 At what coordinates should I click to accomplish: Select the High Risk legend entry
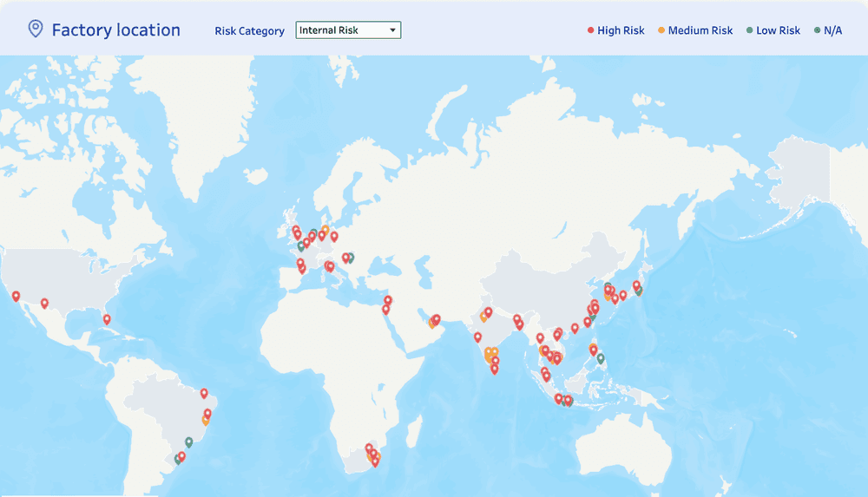pyautogui.click(x=615, y=30)
